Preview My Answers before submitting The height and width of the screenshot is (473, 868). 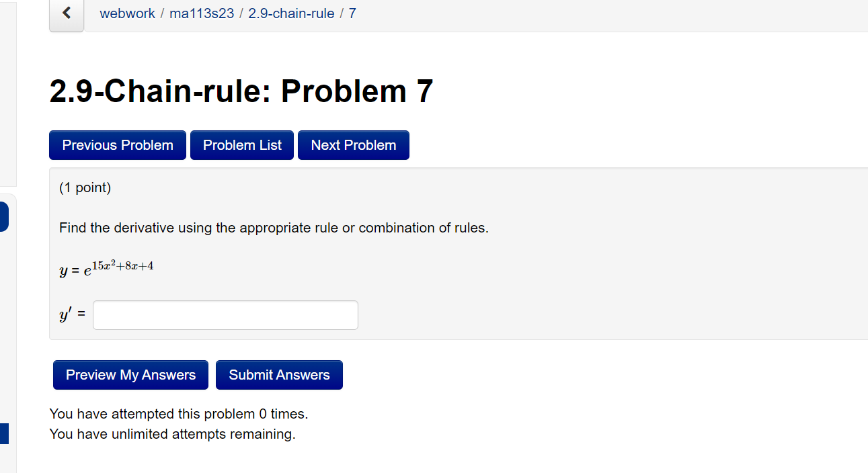tap(130, 374)
